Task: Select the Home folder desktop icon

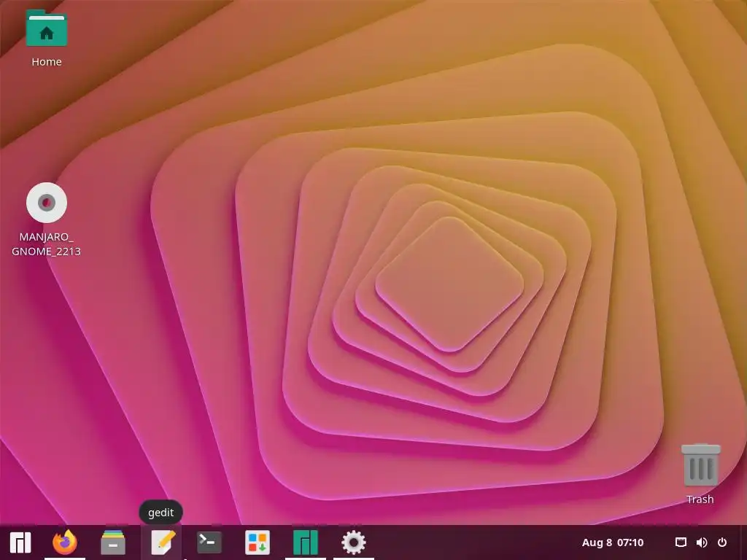Action: click(x=46, y=28)
